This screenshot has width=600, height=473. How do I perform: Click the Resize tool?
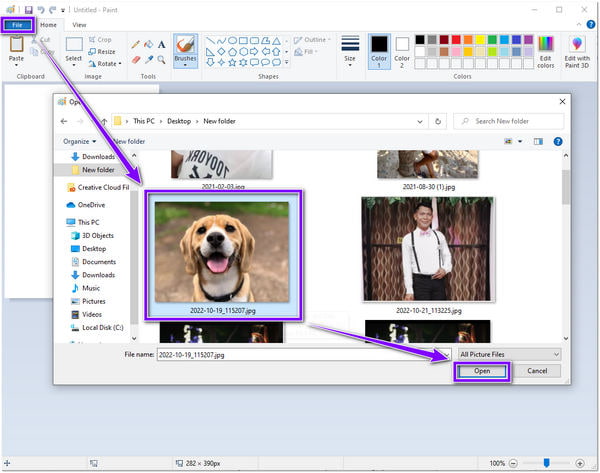[102, 51]
